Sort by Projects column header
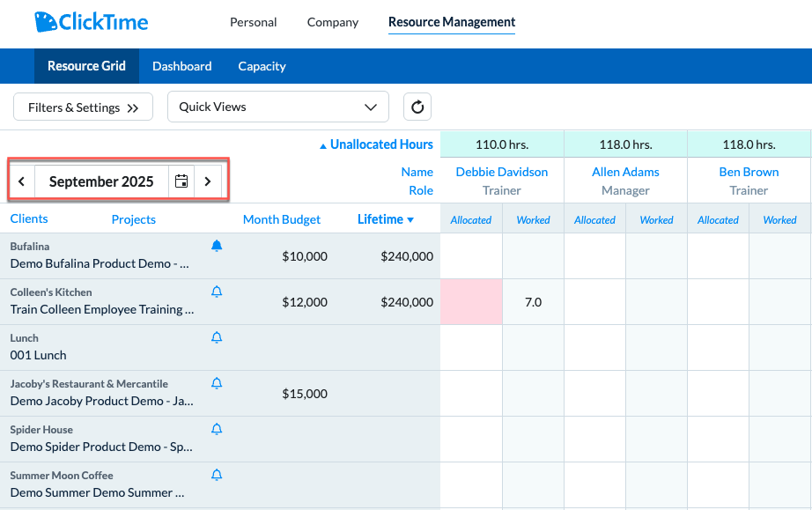The image size is (812, 510). click(134, 219)
